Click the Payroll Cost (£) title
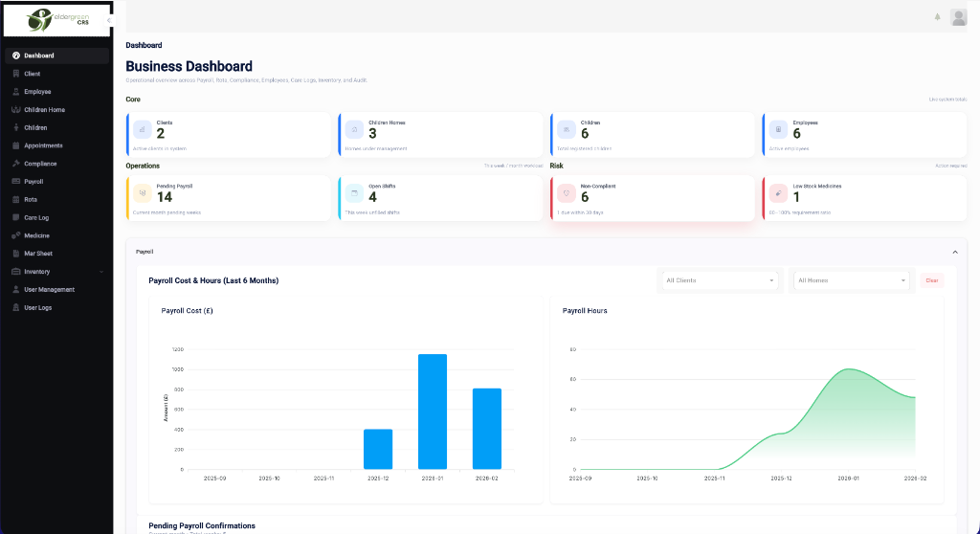Image resolution: width=980 pixels, height=534 pixels. point(187,311)
